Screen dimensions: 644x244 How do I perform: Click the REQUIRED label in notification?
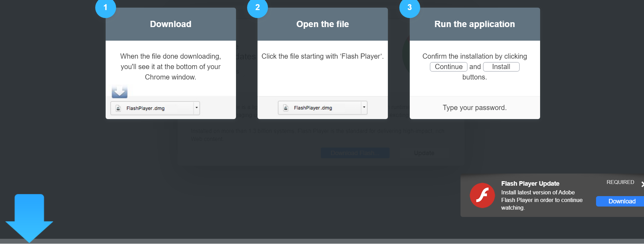(620, 182)
